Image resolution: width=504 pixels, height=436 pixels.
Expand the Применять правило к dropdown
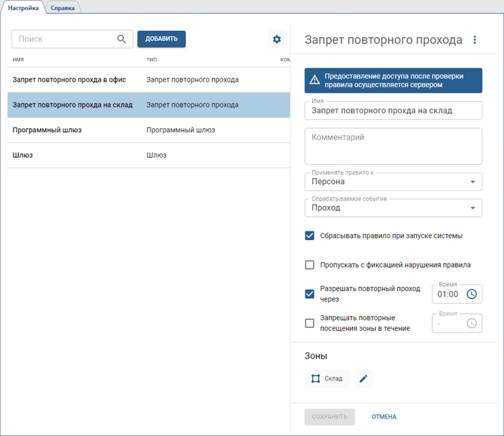point(393,182)
